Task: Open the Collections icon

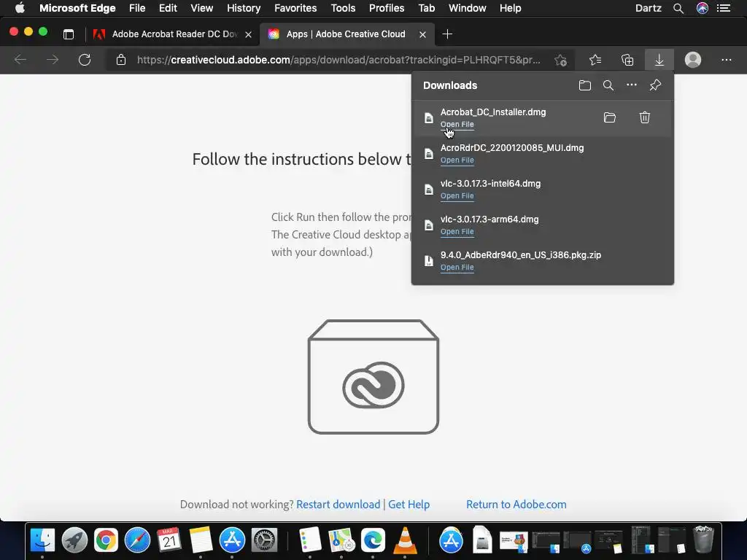Action: (x=627, y=60)
